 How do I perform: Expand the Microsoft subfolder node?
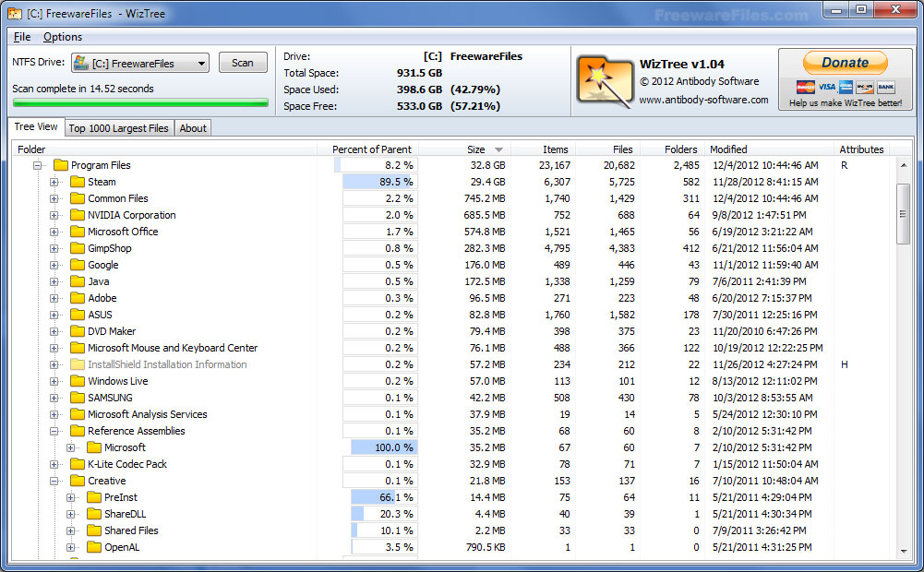(x=71, y=447)
